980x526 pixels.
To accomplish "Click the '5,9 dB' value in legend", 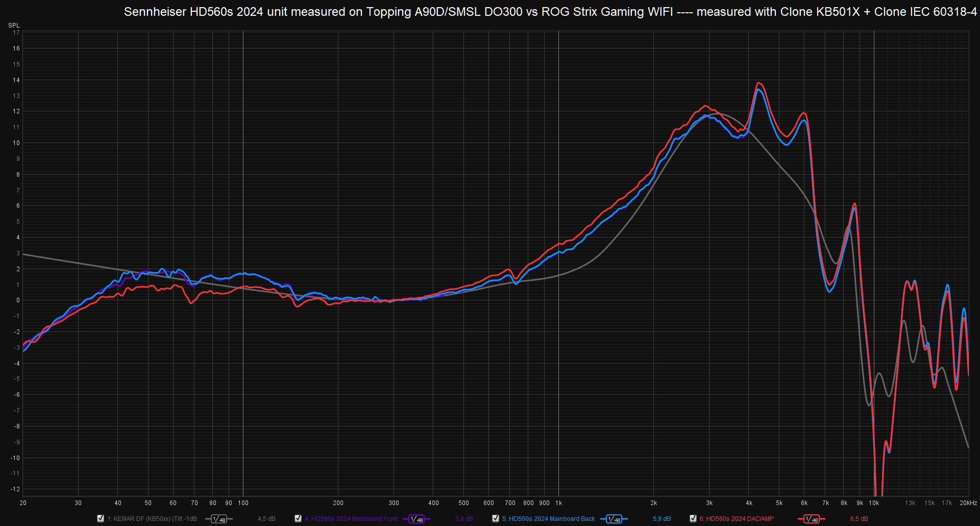I will click(x=661, y=519).
